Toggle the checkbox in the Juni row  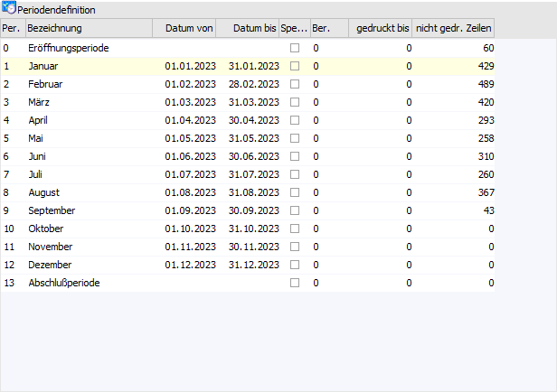coord(295,156)
